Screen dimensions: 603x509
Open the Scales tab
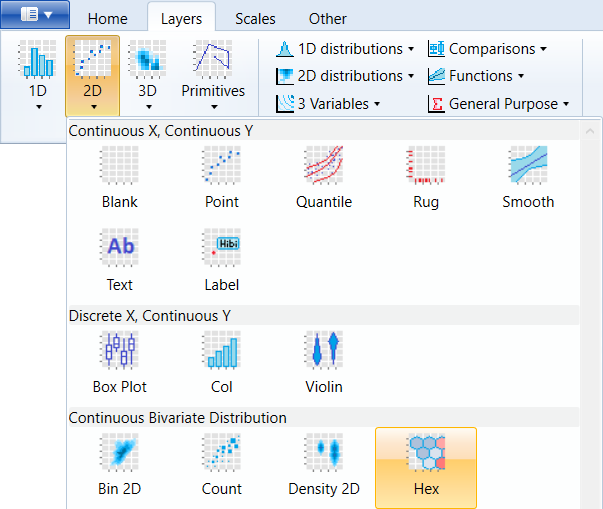coord(255,18)
